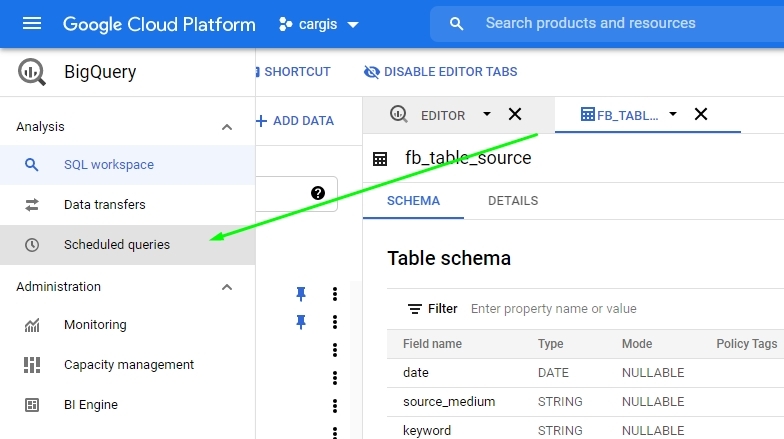784x439 pixels.
Task: Open the EDITOR tab dropdown arrow
Action: [x=486, y=114]
